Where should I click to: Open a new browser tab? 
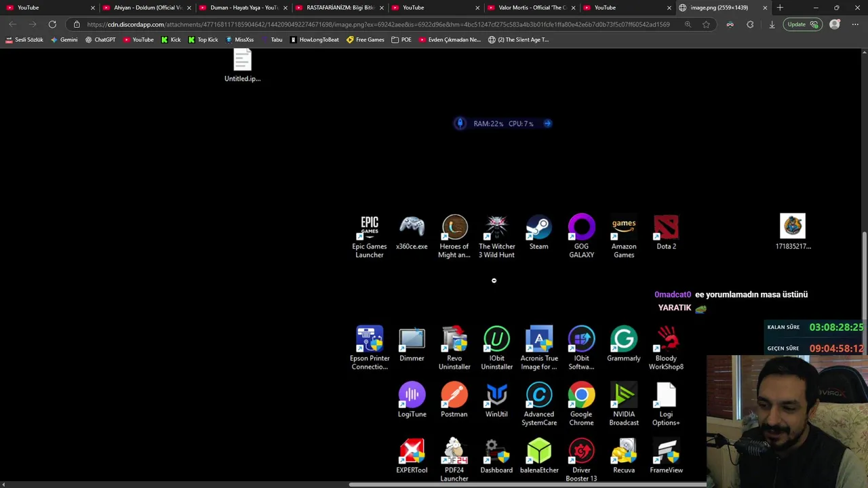coord(780,7)
